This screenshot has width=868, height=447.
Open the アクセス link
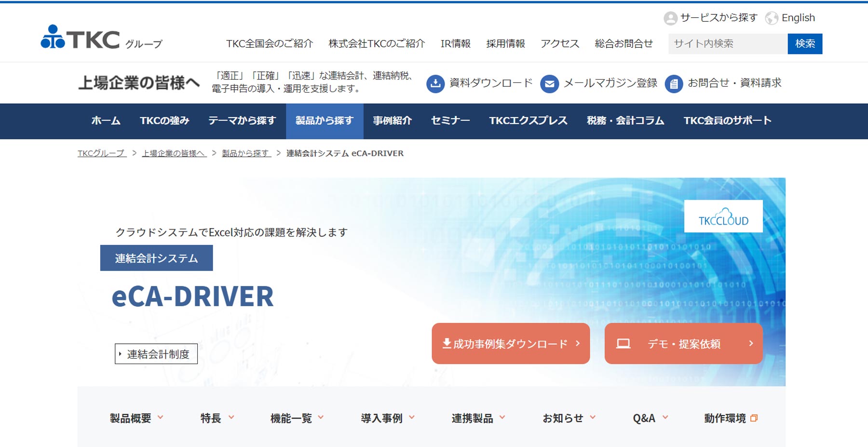[559, 44]
